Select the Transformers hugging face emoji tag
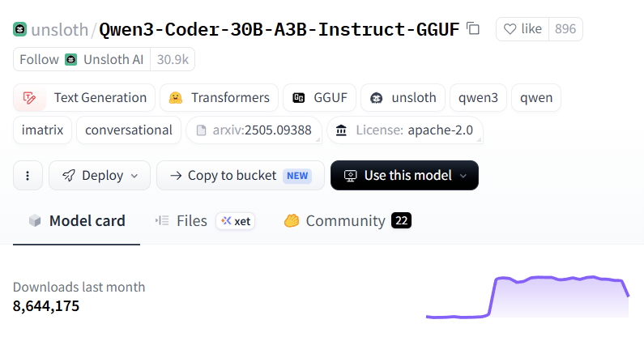This screenshot has height=341, width=644. click(175, 98)
